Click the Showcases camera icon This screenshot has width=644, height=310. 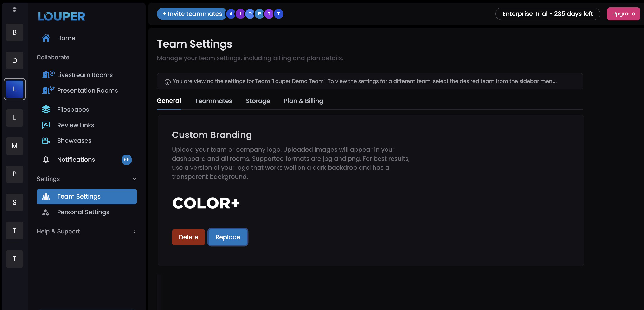46,141
